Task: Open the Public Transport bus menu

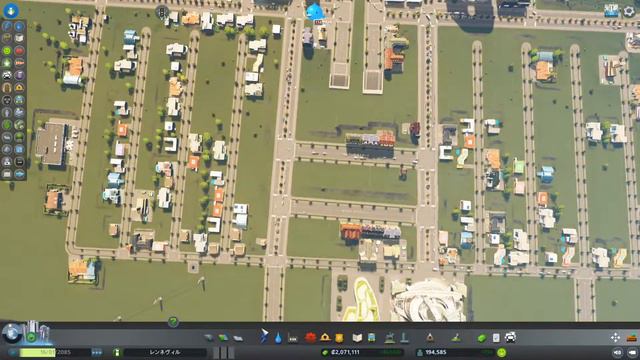Action: 371,338
